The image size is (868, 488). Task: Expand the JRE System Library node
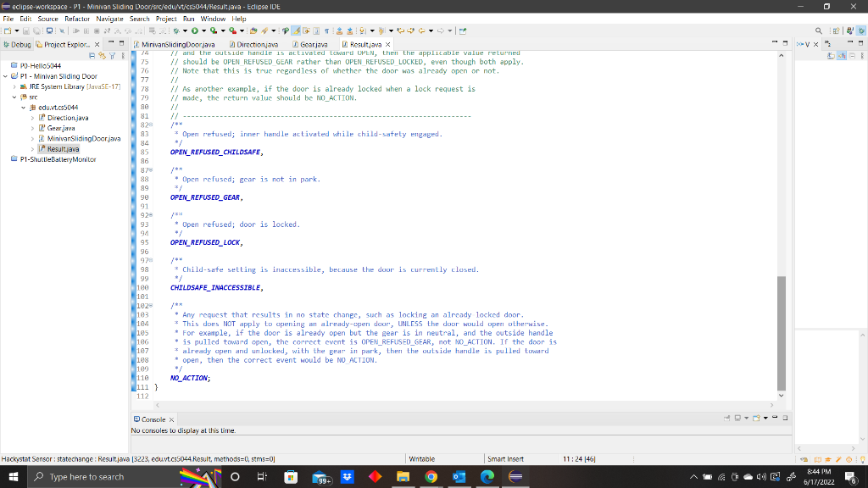coord(14,86)
